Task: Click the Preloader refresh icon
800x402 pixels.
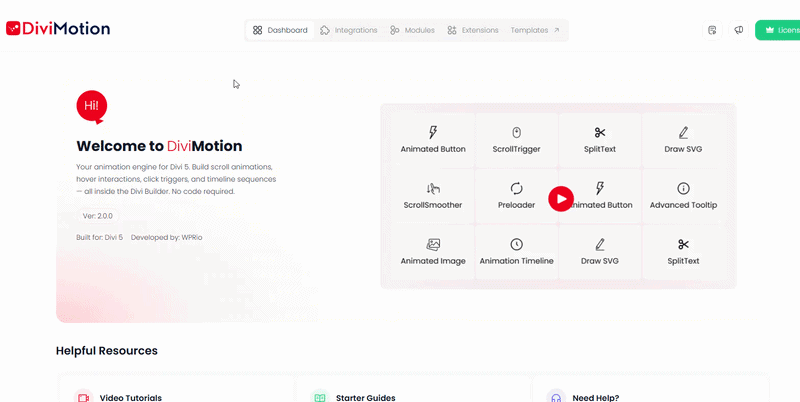Action: [x=516, y=188]
